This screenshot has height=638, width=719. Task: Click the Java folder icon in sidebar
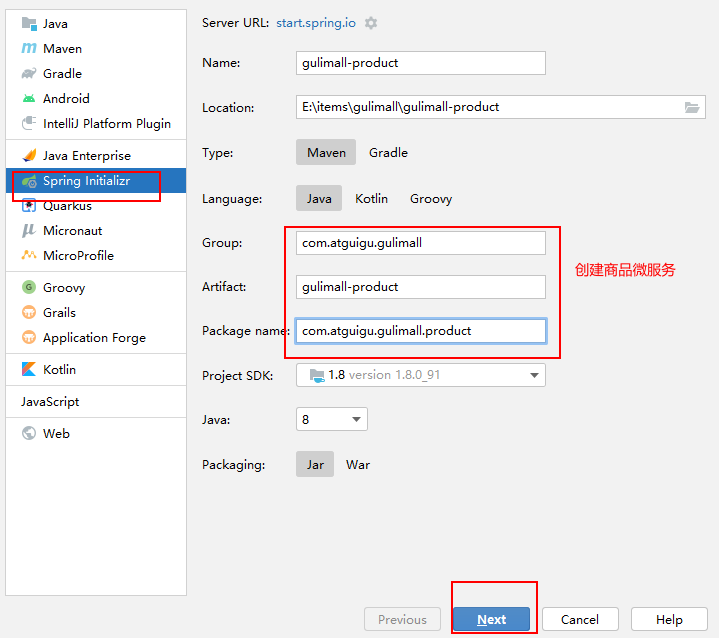pos(29,23)
